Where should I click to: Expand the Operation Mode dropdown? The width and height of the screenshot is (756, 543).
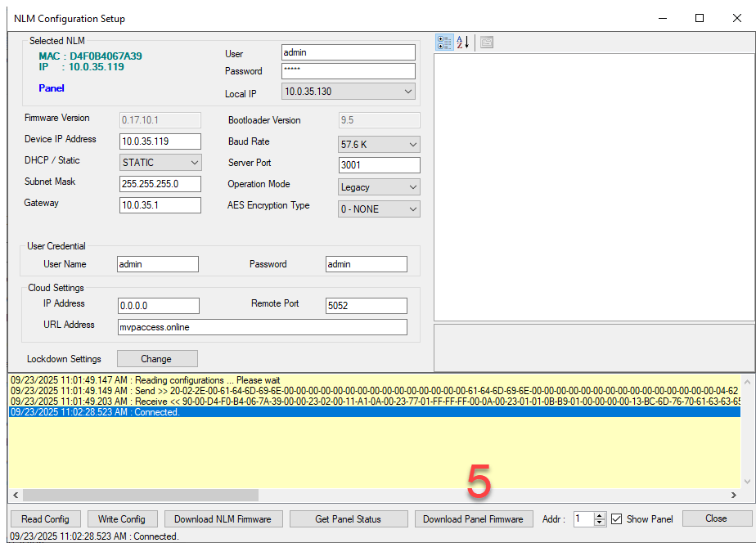412,187
